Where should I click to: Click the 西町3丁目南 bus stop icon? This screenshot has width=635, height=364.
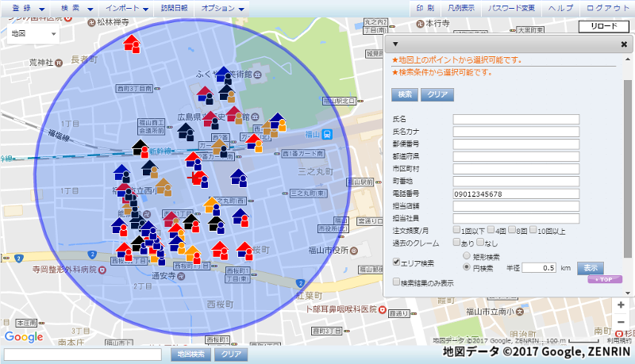click(x=157, y=88)
